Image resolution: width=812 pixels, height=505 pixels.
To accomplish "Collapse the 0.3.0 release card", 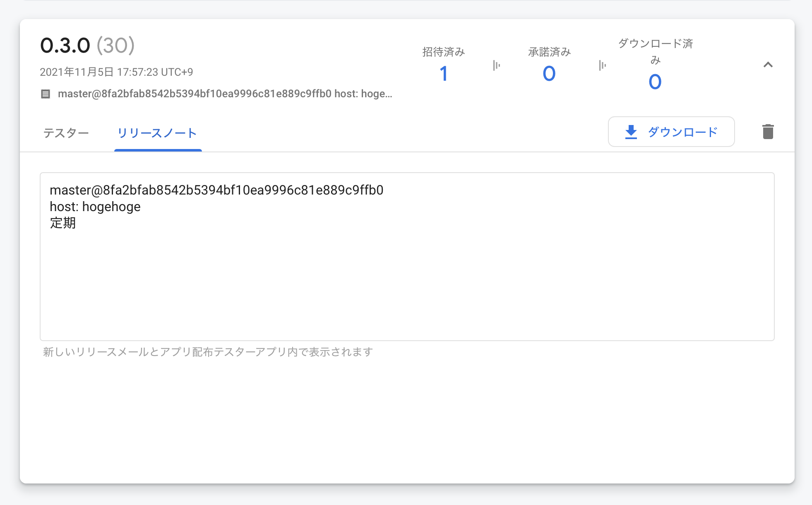I will coord(768,65).
